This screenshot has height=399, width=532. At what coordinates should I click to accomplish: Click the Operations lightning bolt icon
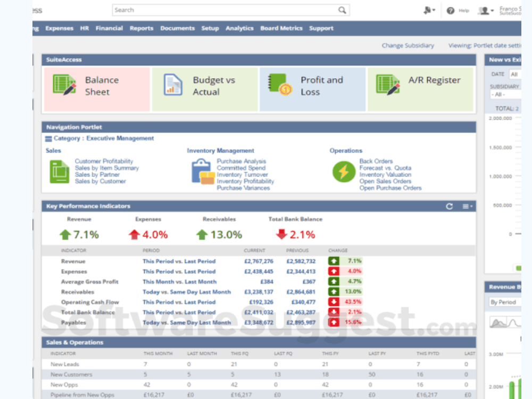click(344, 172)
